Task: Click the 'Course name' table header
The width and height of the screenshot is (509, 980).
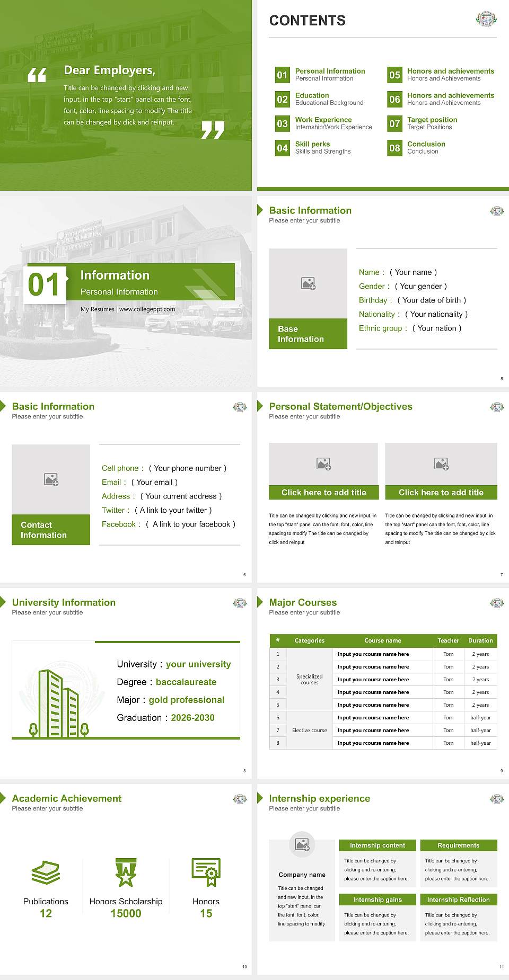Action: click(x=383, y=640)
